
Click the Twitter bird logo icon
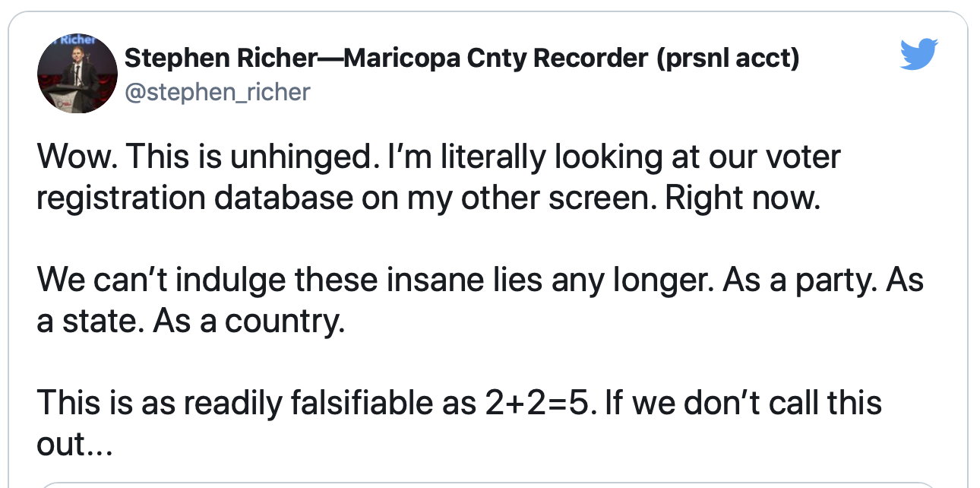919,55
